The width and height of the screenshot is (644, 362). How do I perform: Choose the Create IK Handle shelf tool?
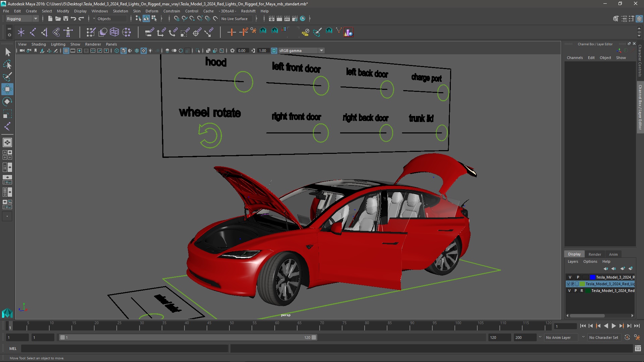[x=45, y=32]
